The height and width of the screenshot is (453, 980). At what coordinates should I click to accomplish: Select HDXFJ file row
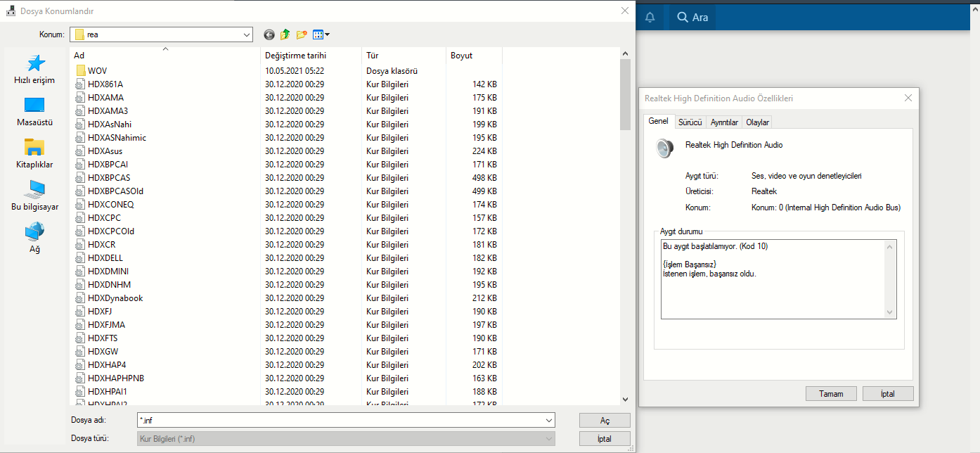pos(288,312)
